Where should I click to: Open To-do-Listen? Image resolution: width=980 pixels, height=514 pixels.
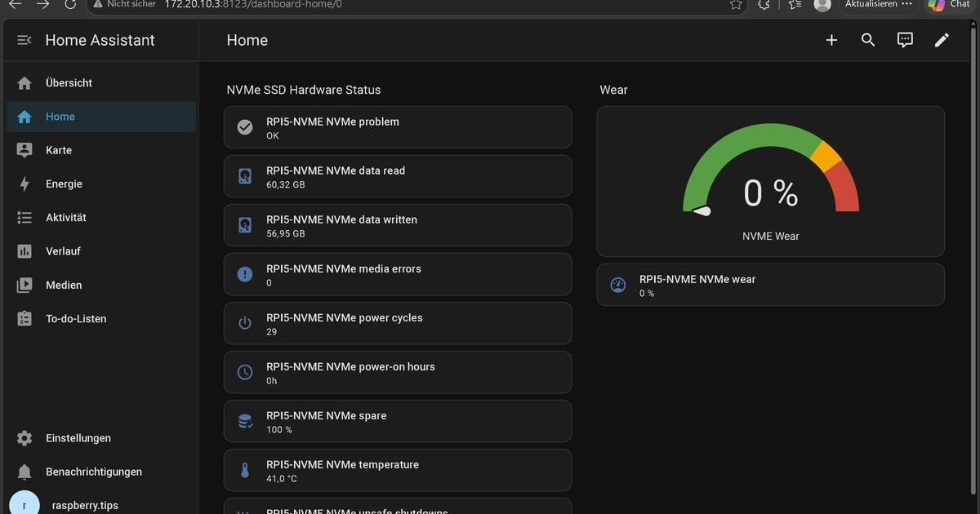click(x=100, y=319)
